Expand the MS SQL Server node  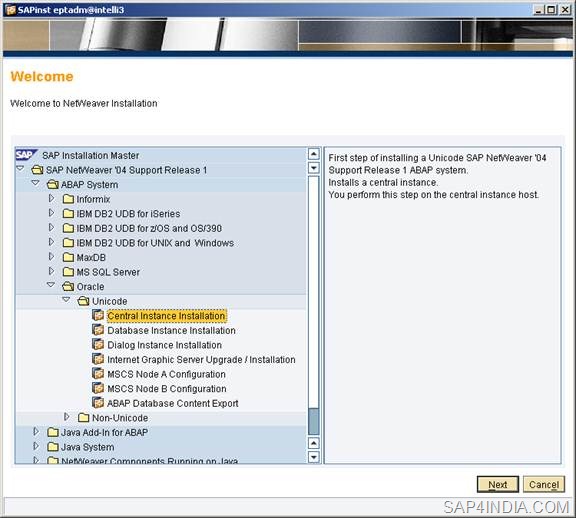coord(51,271)
